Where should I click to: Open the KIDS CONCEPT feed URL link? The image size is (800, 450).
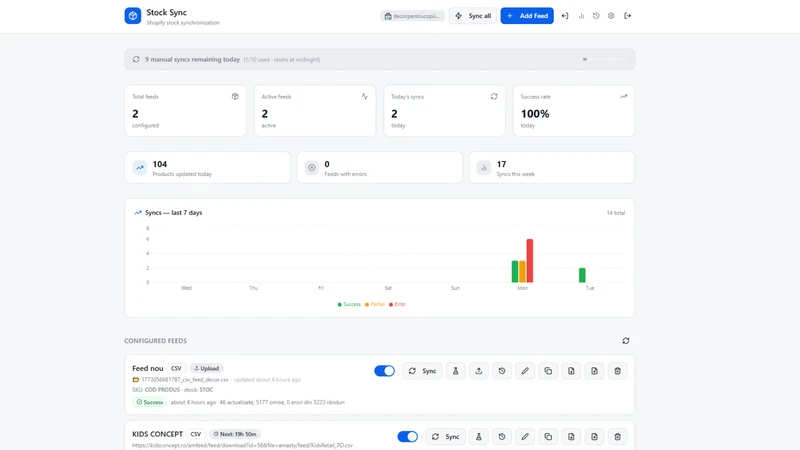point(242,445)
